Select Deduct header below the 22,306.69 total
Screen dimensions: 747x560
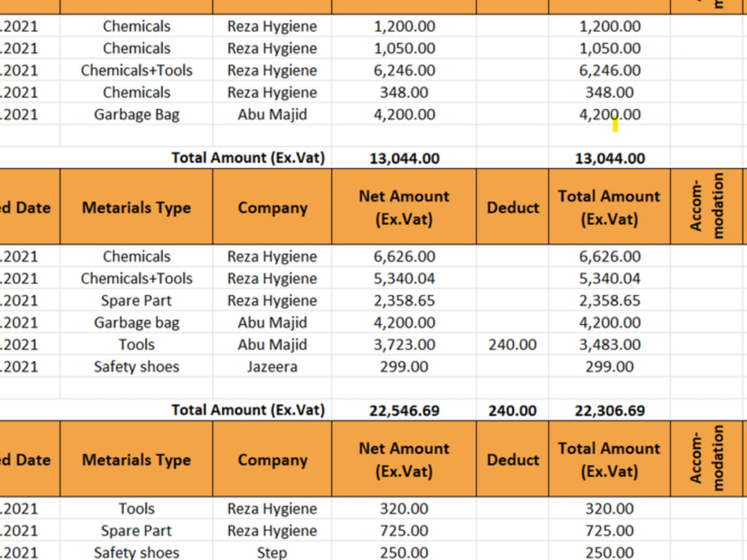512,460
